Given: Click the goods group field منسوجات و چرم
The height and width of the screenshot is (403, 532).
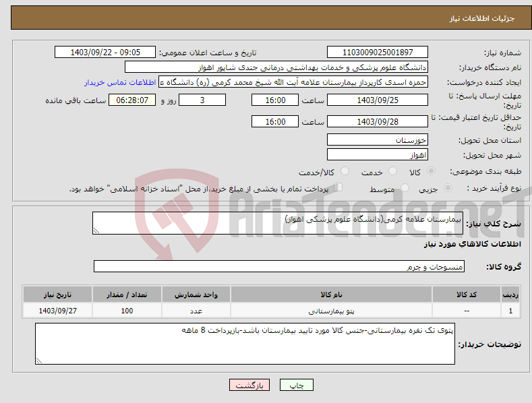Looking at the screenshot, I should 279,267.
